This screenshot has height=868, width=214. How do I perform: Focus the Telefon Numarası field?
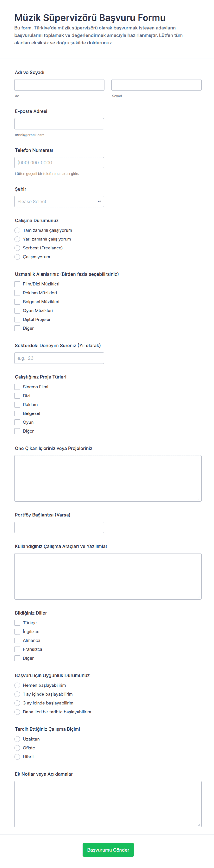click(x=59, y=163)
